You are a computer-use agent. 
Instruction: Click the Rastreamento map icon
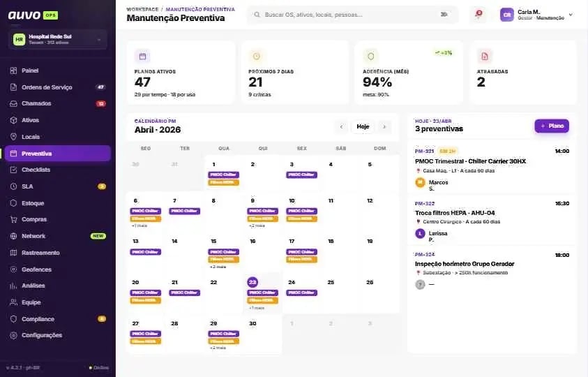[13, 253]
